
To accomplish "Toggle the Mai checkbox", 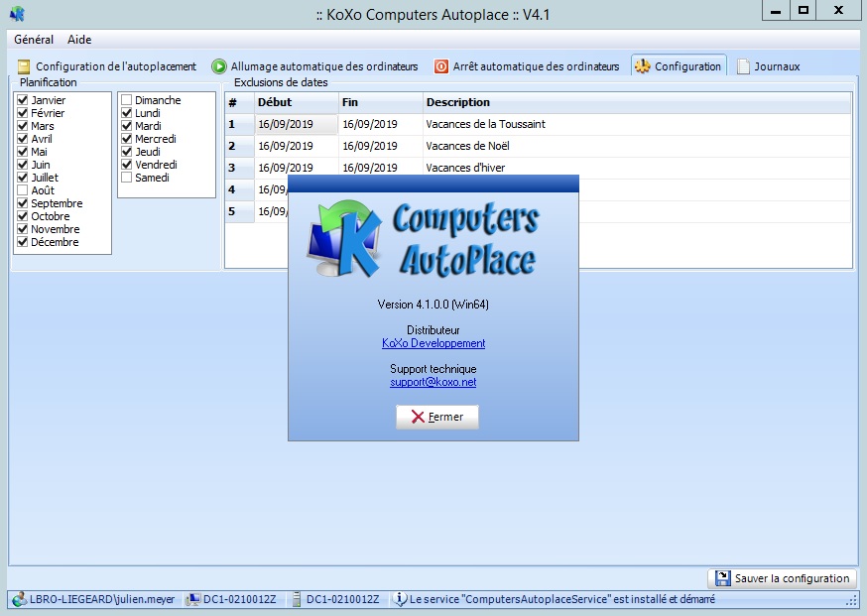I will tap(23, 152).
